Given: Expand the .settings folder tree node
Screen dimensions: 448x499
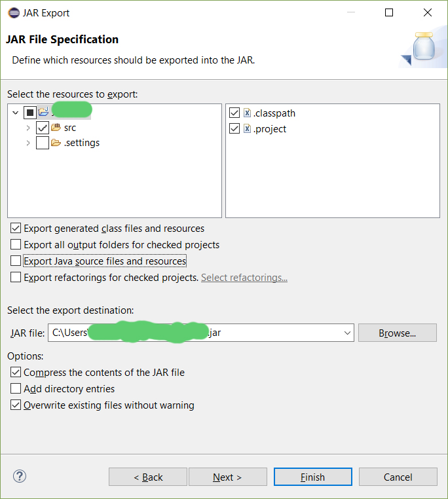Looking at the screenshot, I should [28, 143].
